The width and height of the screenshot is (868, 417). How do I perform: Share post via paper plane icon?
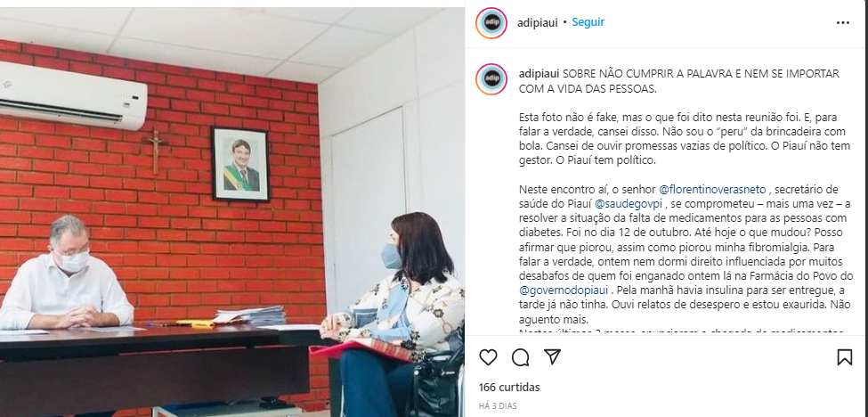(x=553, y=357)
